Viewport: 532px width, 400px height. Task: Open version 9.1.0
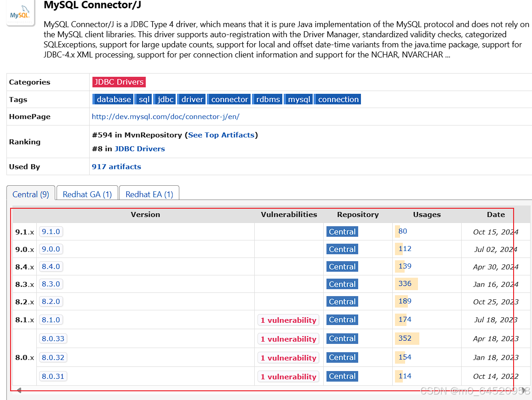coord(51,231)
